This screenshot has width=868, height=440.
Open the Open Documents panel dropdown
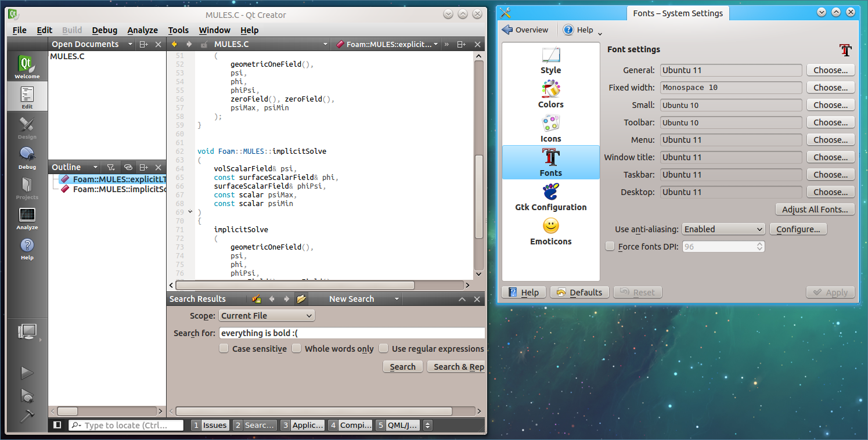pos(130,44)
